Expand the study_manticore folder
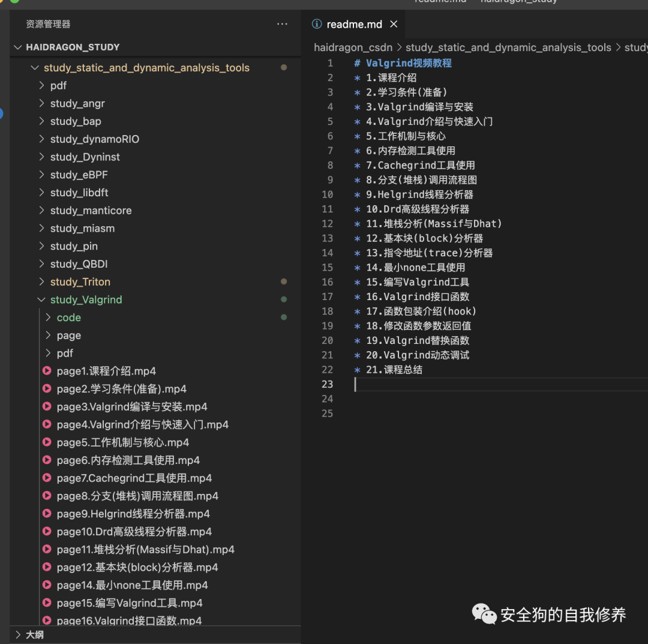 tap(41, 210)
